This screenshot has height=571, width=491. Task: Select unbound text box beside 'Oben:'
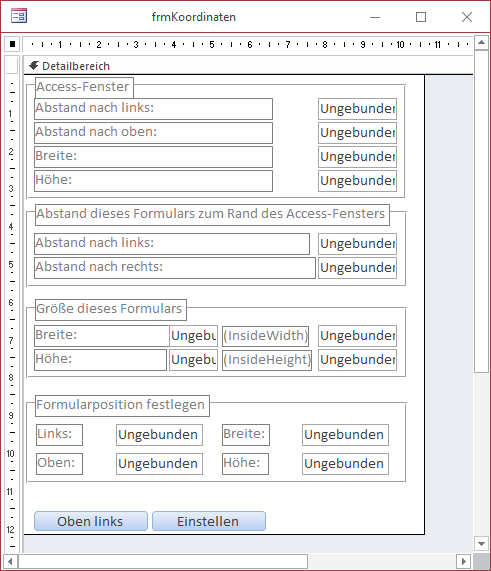pyautogui.click(x=159, y=464)
